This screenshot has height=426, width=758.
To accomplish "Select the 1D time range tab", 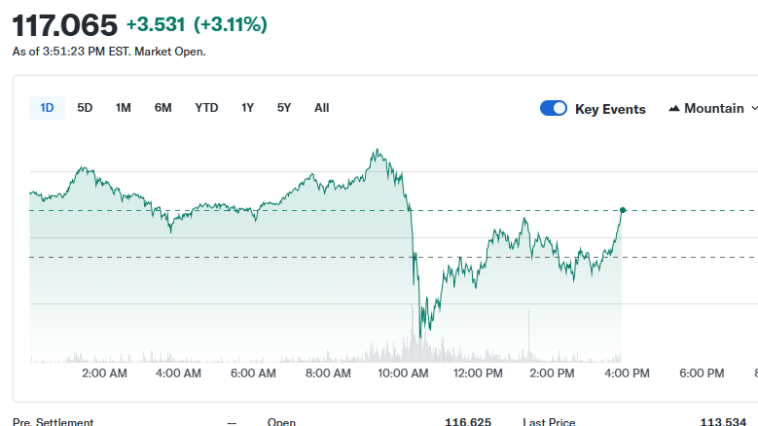I will [x=47, y=108].
